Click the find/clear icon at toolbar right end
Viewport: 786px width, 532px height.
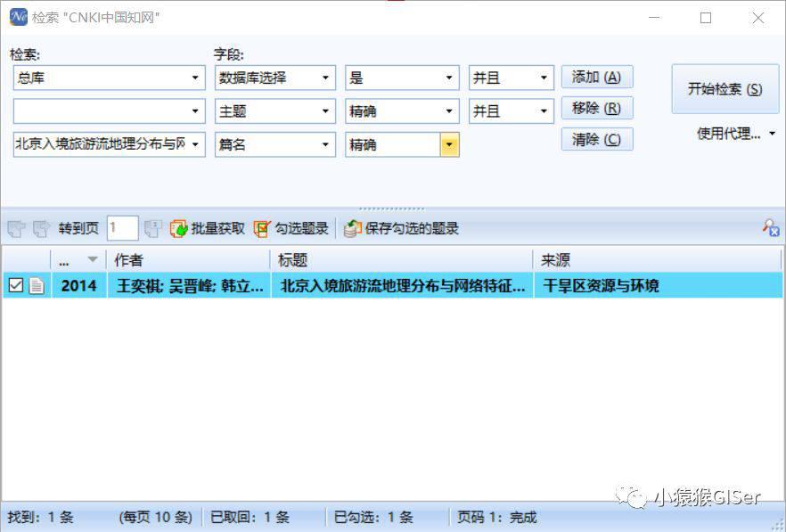(771, 229)
